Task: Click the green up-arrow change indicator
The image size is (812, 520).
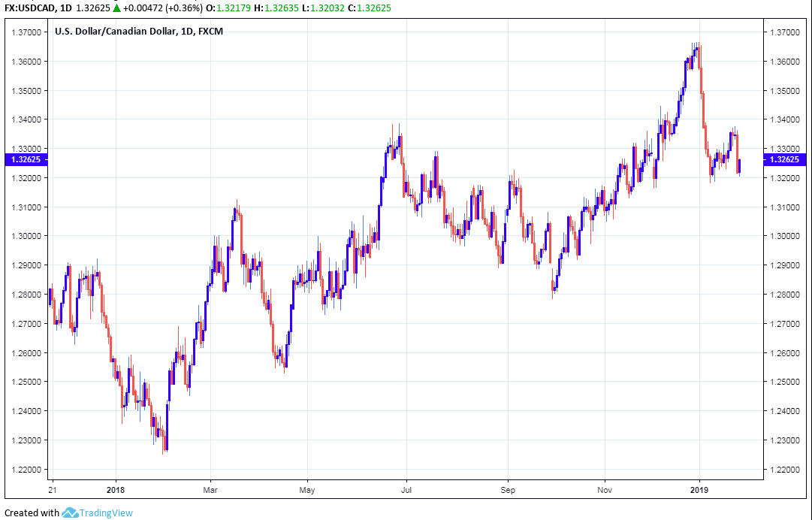Action: 116,8
